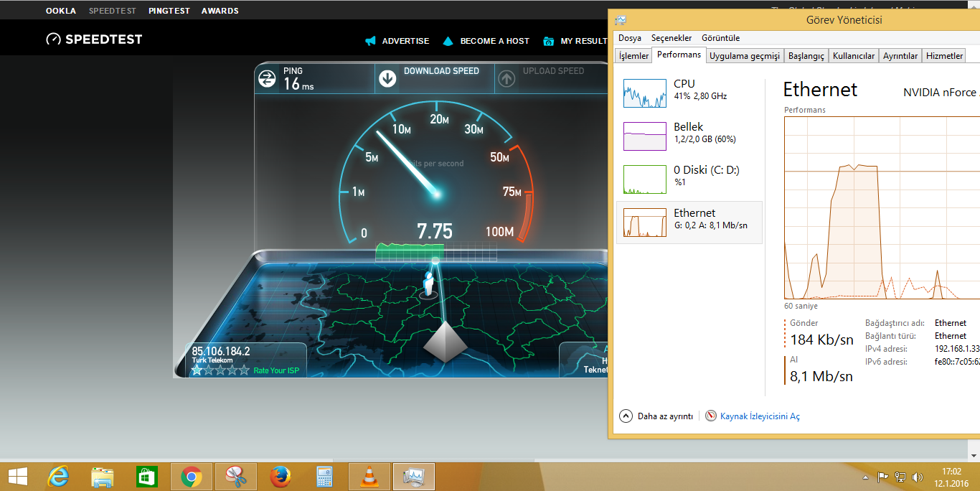980x491 pixels.
Task: Show hidden tray icons arrow
Action: (866, 477)
